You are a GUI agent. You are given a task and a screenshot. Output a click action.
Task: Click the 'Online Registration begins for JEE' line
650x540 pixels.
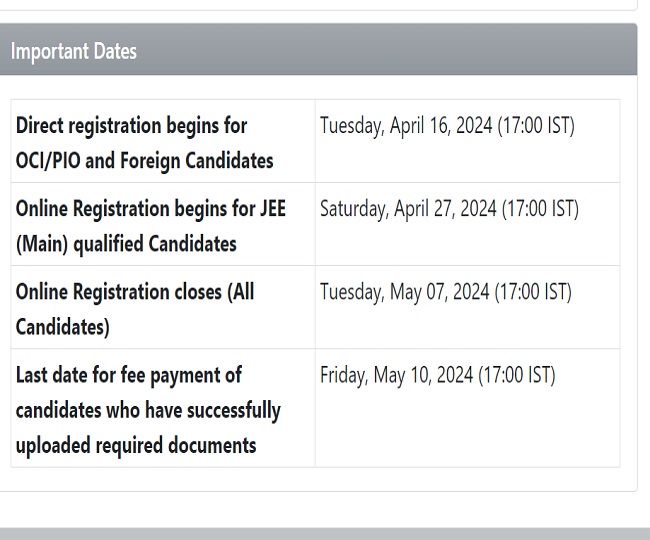point(150,209)
